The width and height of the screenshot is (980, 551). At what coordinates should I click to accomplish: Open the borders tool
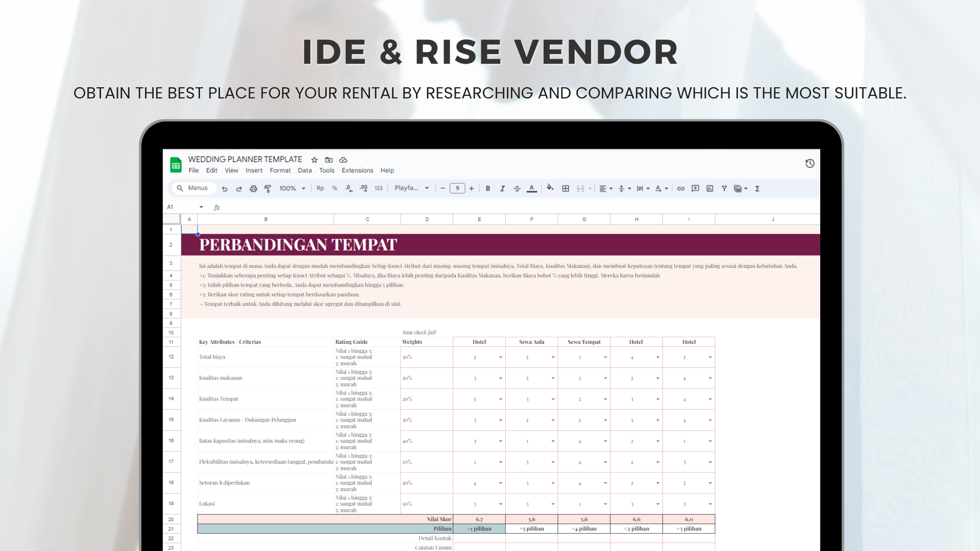pyautogui.click(x=566, y=189)
